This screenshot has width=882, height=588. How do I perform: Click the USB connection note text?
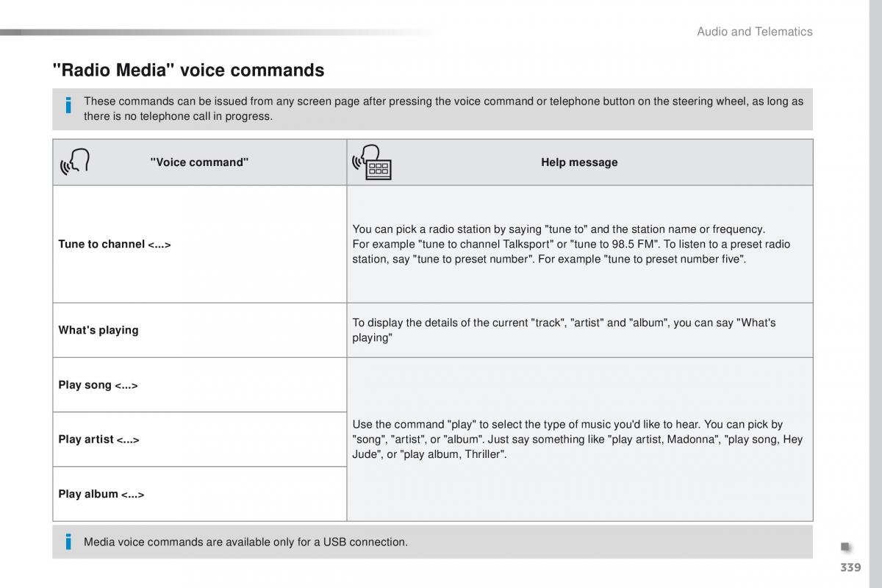point(245,542)
